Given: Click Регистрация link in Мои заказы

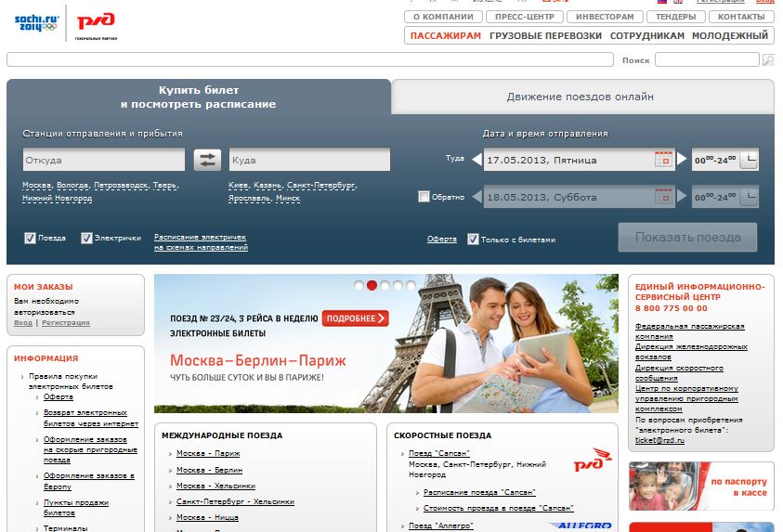Looking at the screenshot, I should pyautogui.click(x=66, y=322).
